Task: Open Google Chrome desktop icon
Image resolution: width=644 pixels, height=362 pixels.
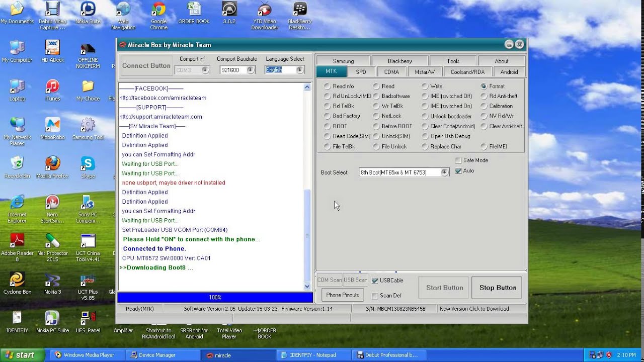Action: coord(158,15)
